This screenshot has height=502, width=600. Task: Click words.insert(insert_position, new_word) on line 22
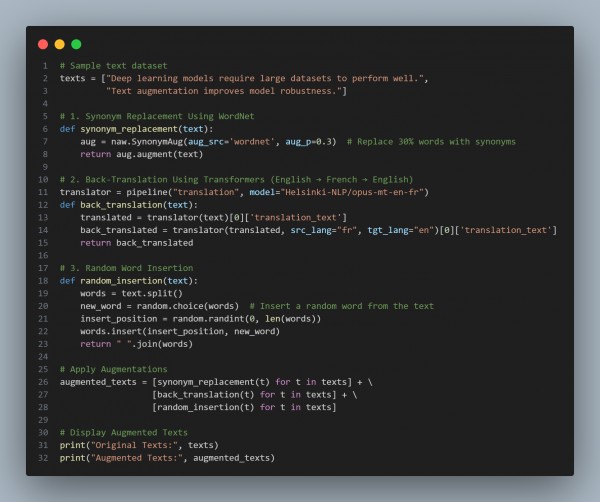click(180, 331)
